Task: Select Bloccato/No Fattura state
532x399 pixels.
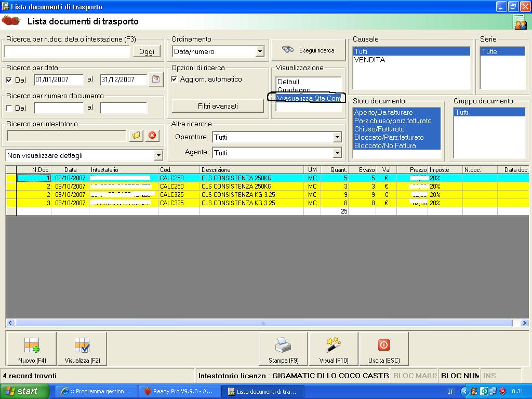Action: point(396,145)
